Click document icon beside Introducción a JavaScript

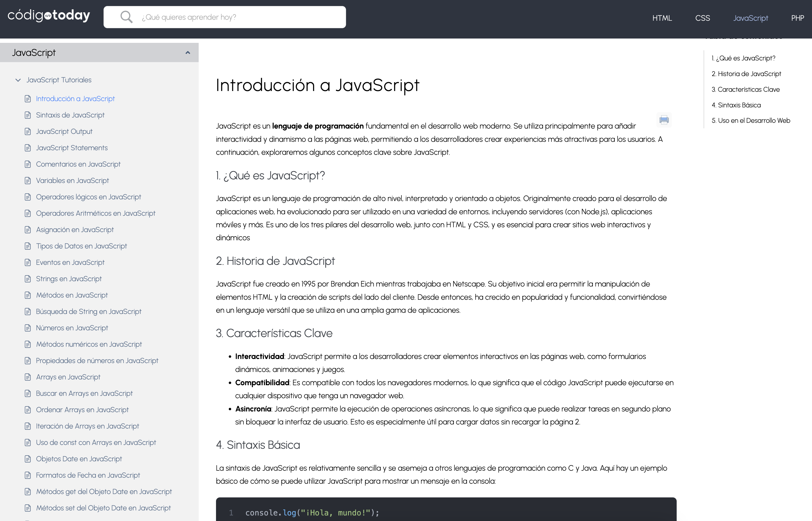(x=28, y=99)
